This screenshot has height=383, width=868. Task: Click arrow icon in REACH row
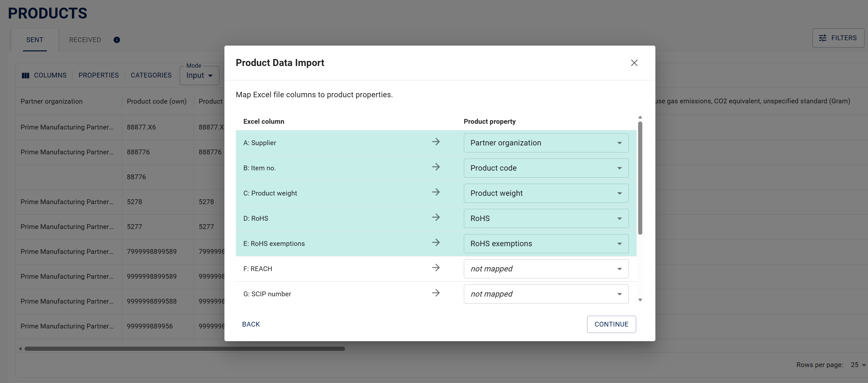point(436,268)
